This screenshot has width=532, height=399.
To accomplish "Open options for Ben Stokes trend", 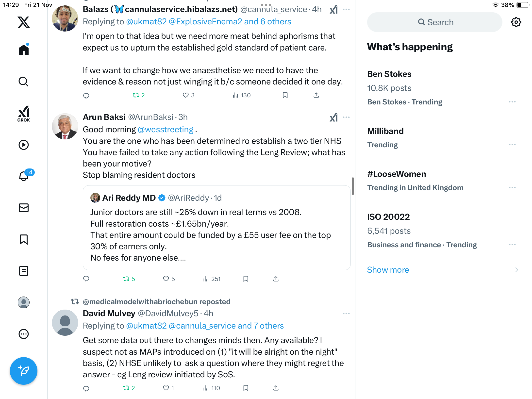I will point(512,102).
